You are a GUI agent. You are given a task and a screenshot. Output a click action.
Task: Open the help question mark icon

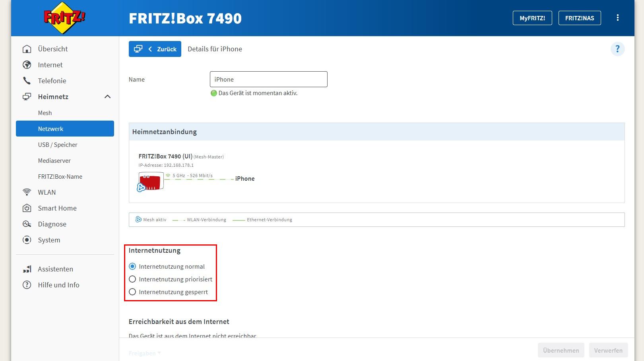[617, 49]
